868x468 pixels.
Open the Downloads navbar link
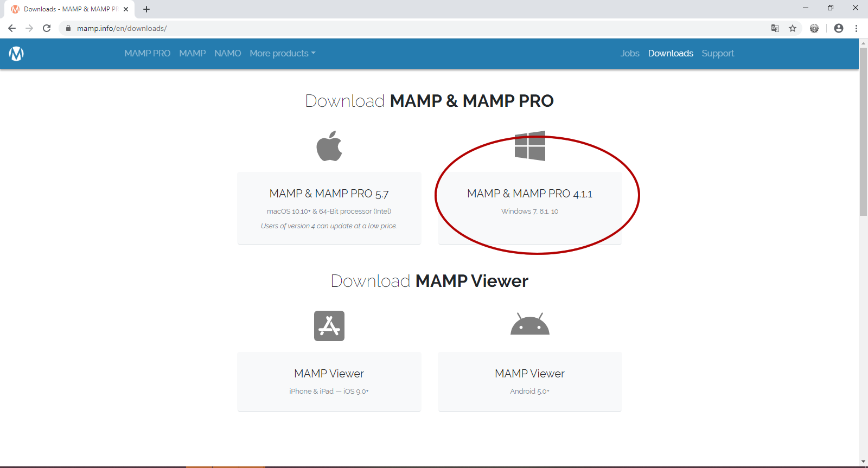[671, 53]
